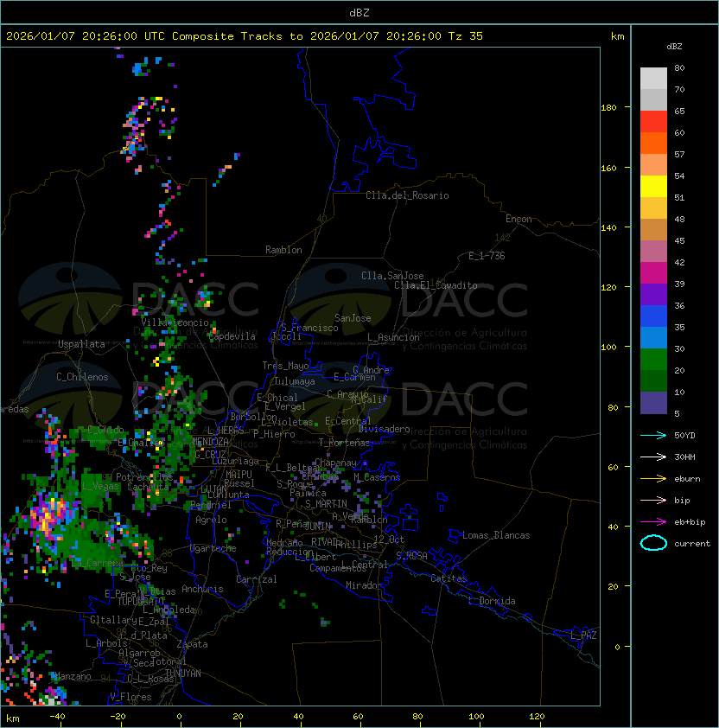The width and height of the screenshot is (719, 728).
Task: Select the orange 60-57 dBZ swatch
Action: coord(653,143)
